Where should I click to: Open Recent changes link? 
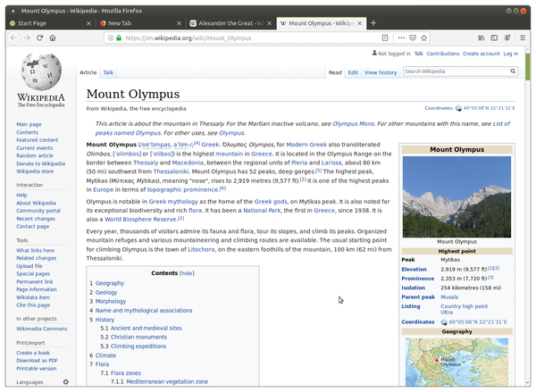pyautogui.click(x=36, y=219)
